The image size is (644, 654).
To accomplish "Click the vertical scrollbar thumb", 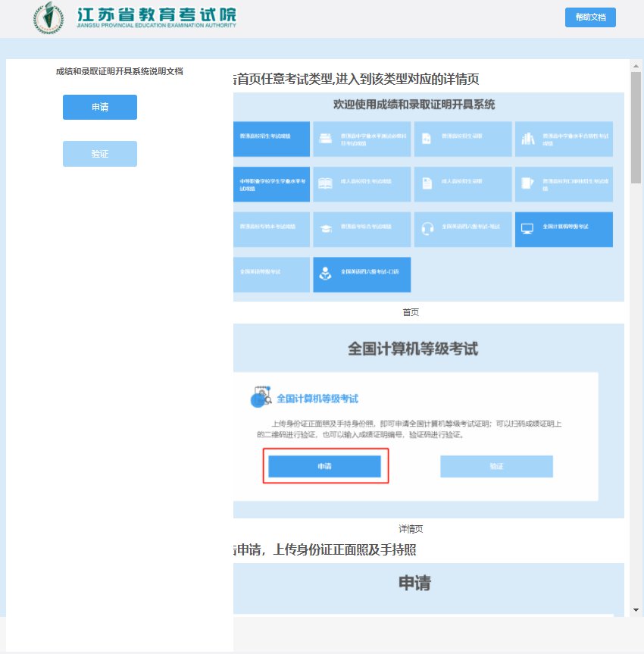I will [x=636, y=127].
